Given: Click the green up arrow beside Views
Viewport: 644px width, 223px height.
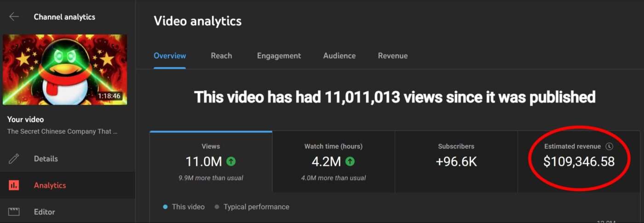Looking at the screenshot, I should tap(231, 161).
